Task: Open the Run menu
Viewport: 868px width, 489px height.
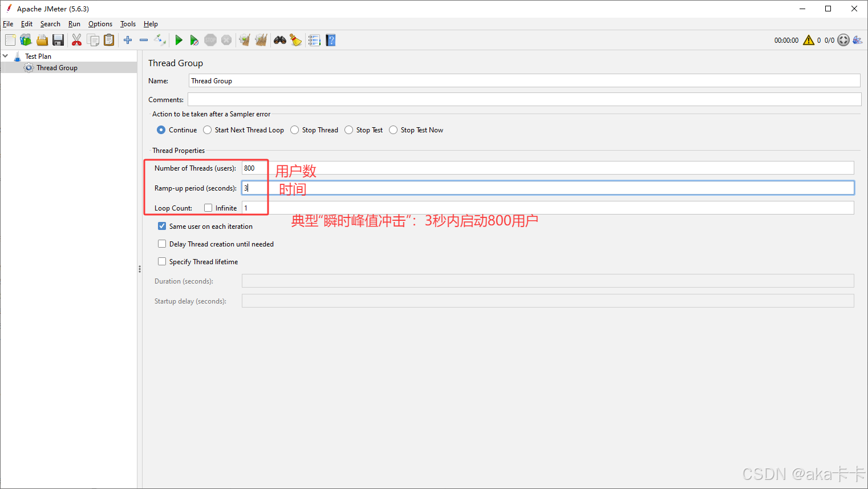Action: pyautogui.click(x=74, y=24)
